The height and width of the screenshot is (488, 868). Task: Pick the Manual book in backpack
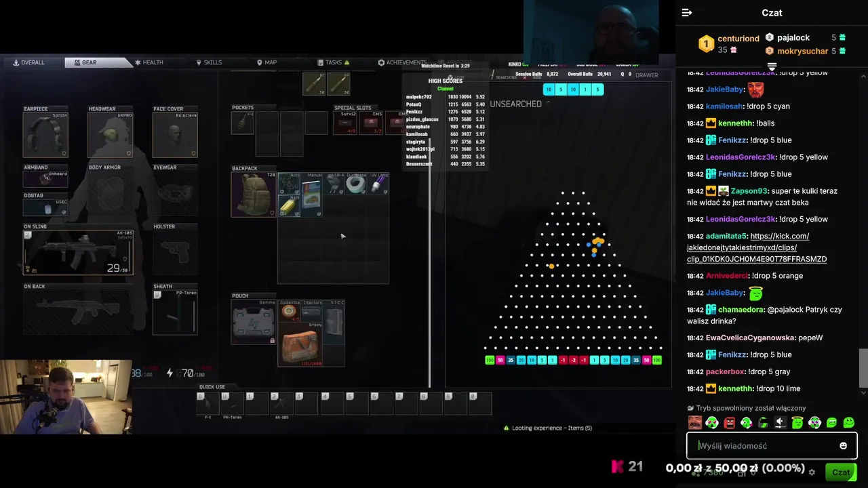(x=311, y=195)
